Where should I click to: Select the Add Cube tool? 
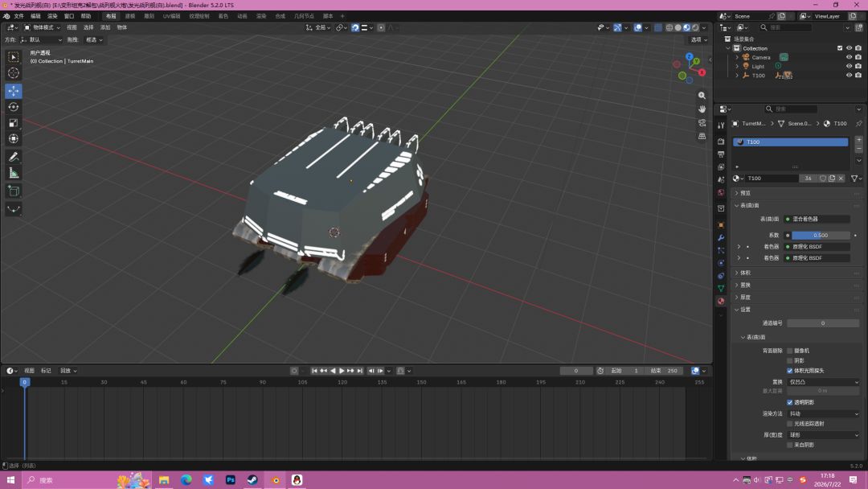coord(14,191)
